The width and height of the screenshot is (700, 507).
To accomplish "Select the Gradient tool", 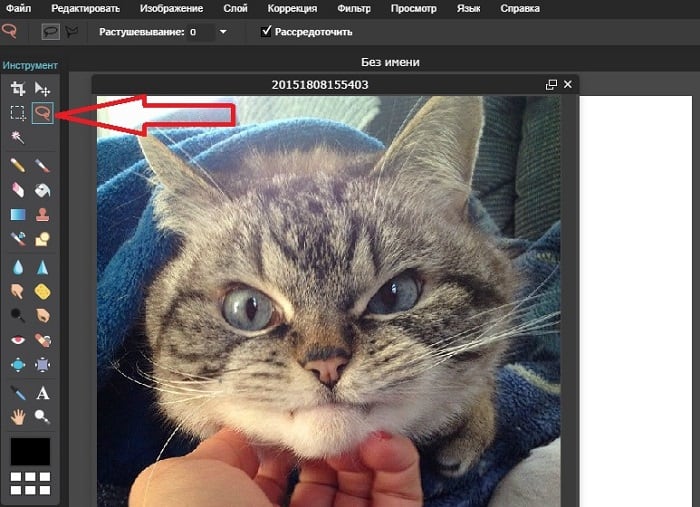I will click(x=17, y=214).
